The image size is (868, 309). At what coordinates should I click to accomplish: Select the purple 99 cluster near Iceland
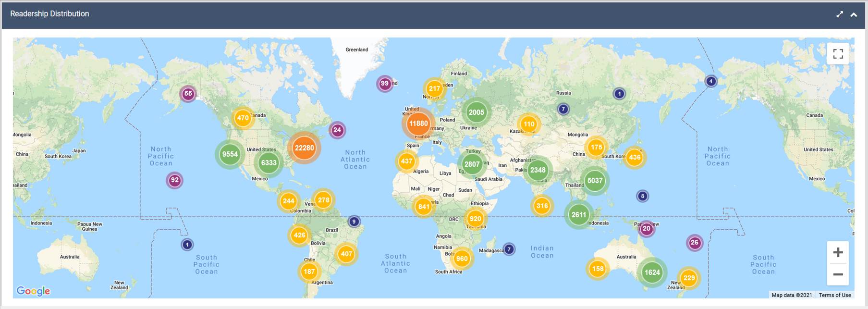pos(384,83)
